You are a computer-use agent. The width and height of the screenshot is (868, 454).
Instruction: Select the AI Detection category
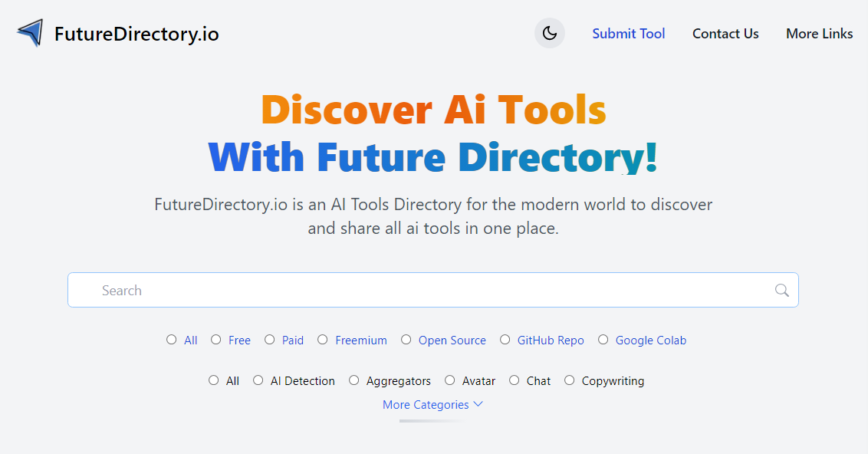[x=258, y=380]
